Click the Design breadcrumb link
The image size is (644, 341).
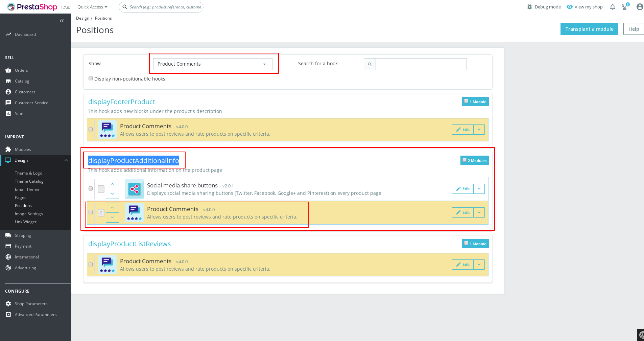[x=82, y=18]
